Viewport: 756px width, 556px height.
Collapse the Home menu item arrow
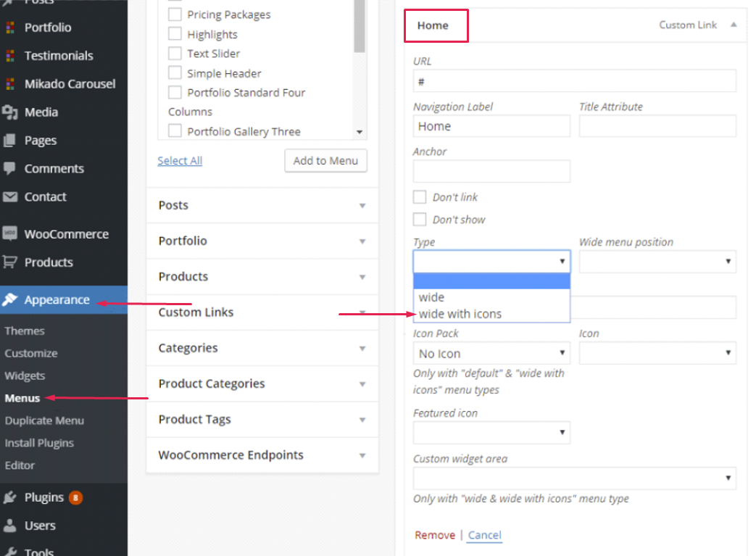click(x=734, y=25)
